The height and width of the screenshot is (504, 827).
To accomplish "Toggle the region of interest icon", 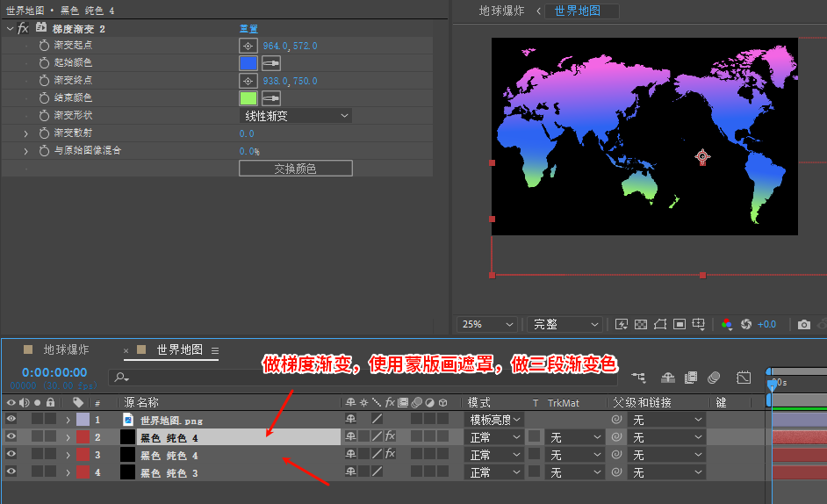I will coord(680,324).
